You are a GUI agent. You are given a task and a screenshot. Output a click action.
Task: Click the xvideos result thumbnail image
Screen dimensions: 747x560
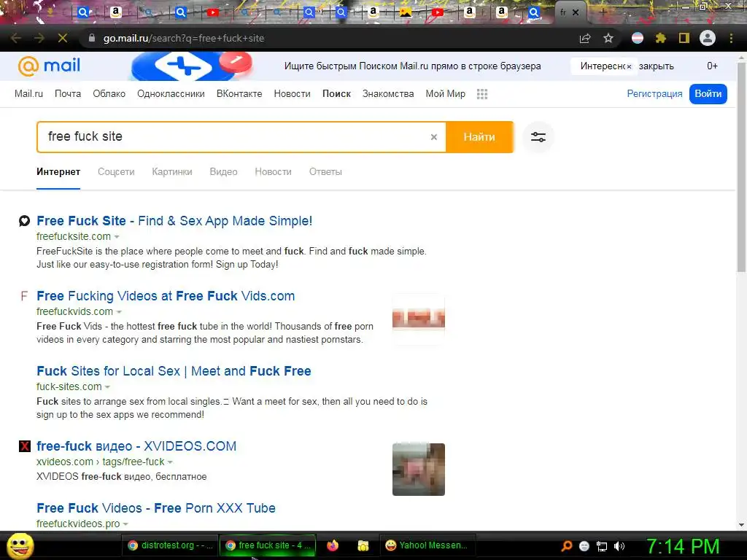(x=418, y=470)
